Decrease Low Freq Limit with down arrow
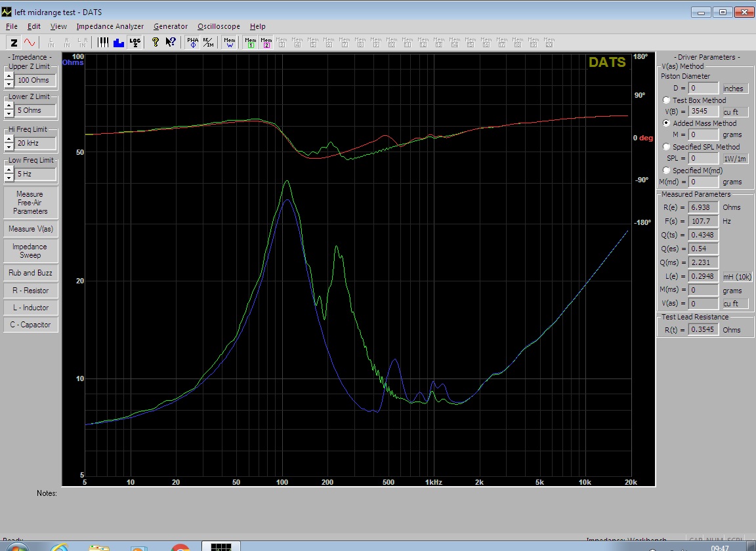This screenshot has height=551, width=756. tap(9, 178)
